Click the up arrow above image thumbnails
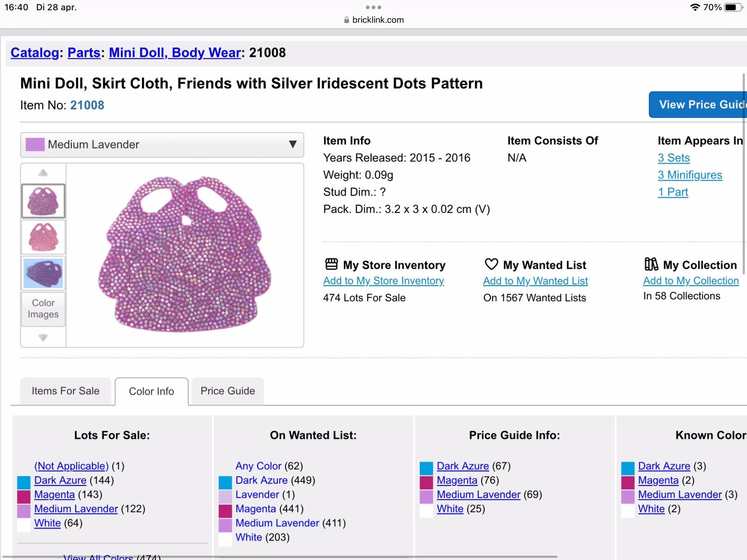 tap(43, 173)
